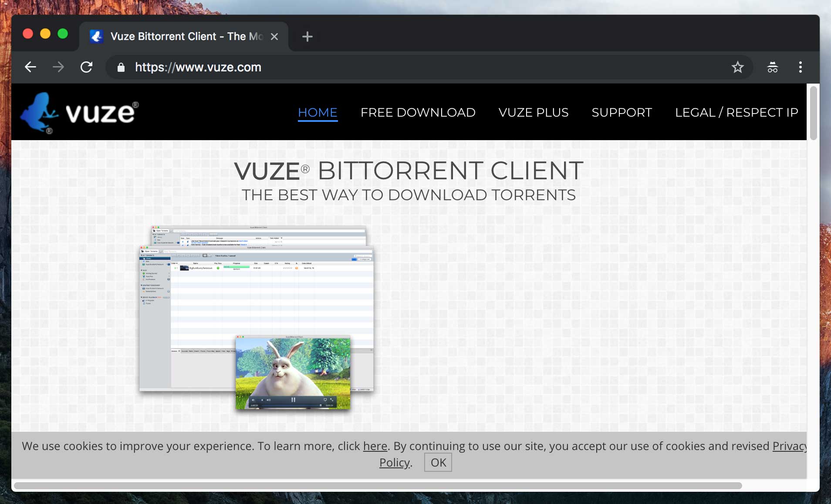Click the Vuze frog logo
Image resolution: width=831 pixels, height=504 pixels.
79,112
